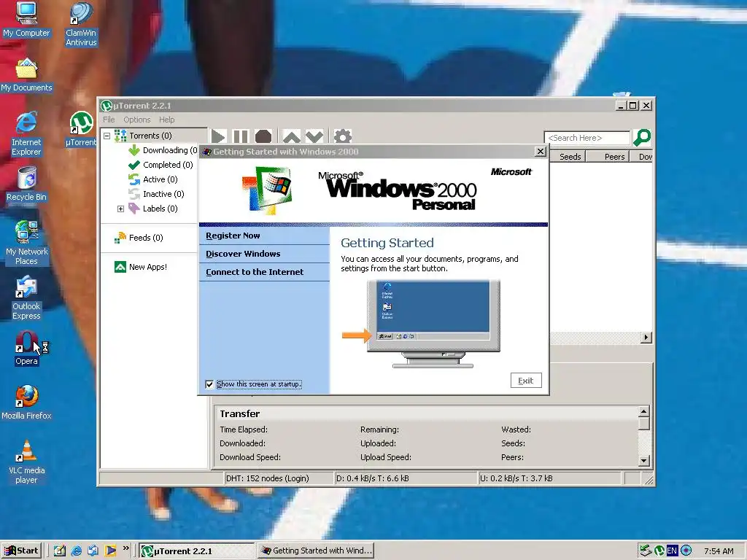The image size is (747, 560).
Task: Select the Recycle Bin icon
Action: pos(26,184)
